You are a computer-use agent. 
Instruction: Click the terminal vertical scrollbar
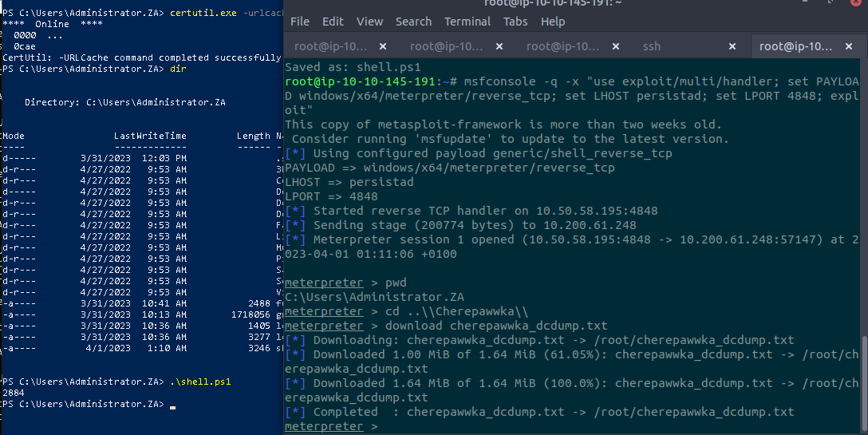(864, 382)
